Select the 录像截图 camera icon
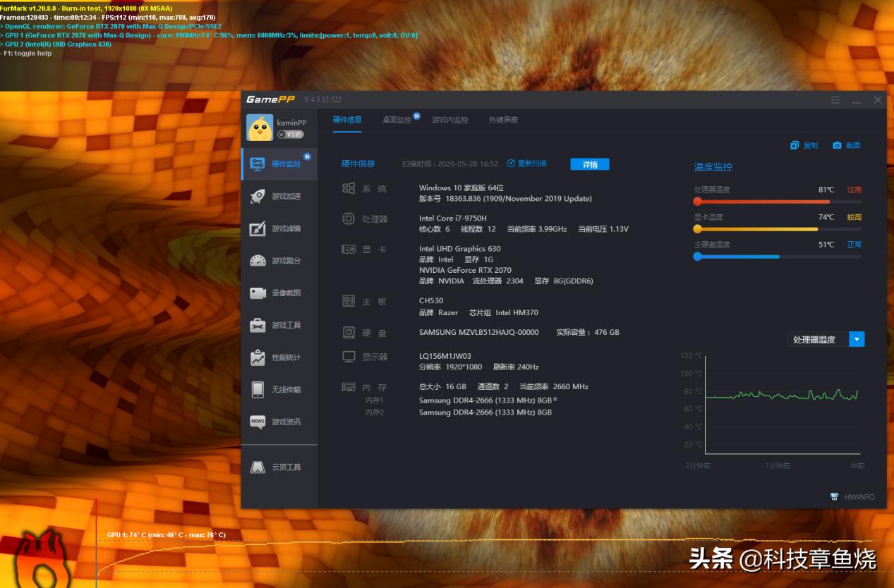Screen dimensions: 894x588 click(258, 293)
